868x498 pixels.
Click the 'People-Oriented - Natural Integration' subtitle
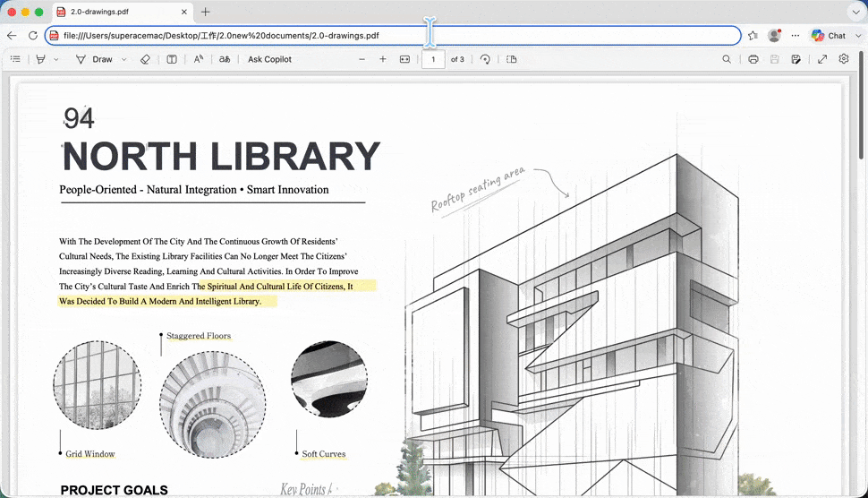point(194,190)
